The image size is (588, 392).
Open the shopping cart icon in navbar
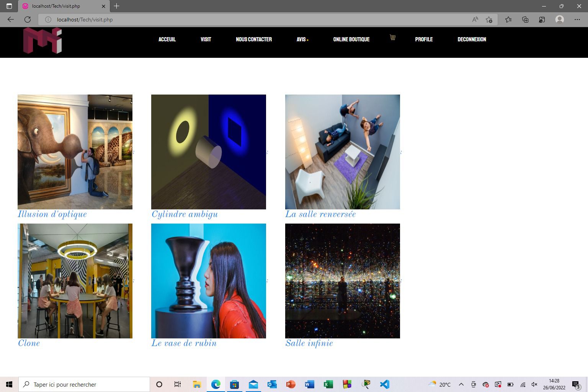392,37
